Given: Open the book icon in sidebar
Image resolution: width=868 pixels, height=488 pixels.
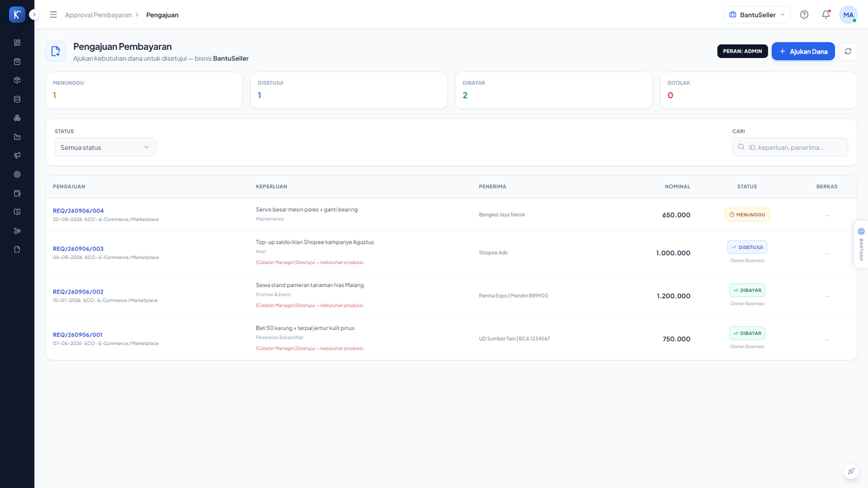Looking at the screenshot, I should pyautogui.click(x=17, y=212).
